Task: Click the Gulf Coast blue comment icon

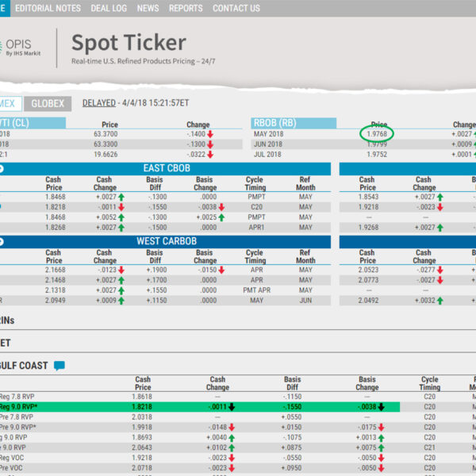Action: [59, 367]
